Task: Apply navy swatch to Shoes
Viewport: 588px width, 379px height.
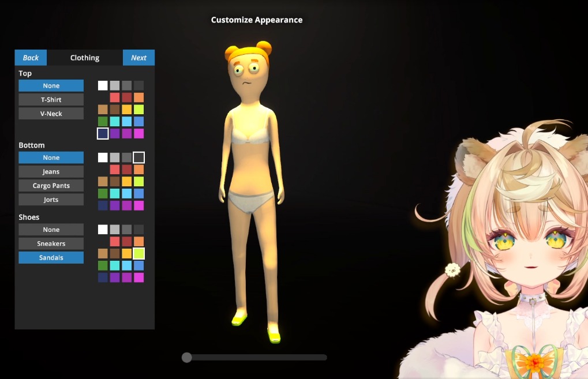Action: pos(103,277)
